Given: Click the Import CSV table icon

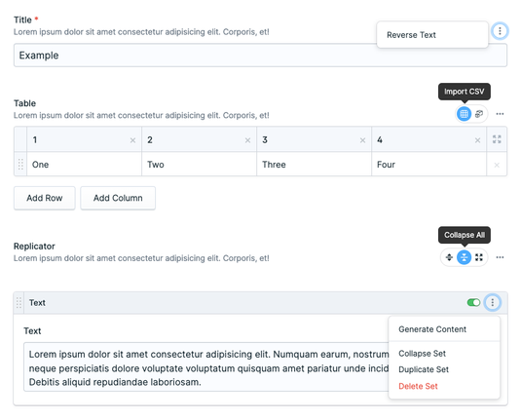Looking at the screenshot, I should tap(464, 114).
